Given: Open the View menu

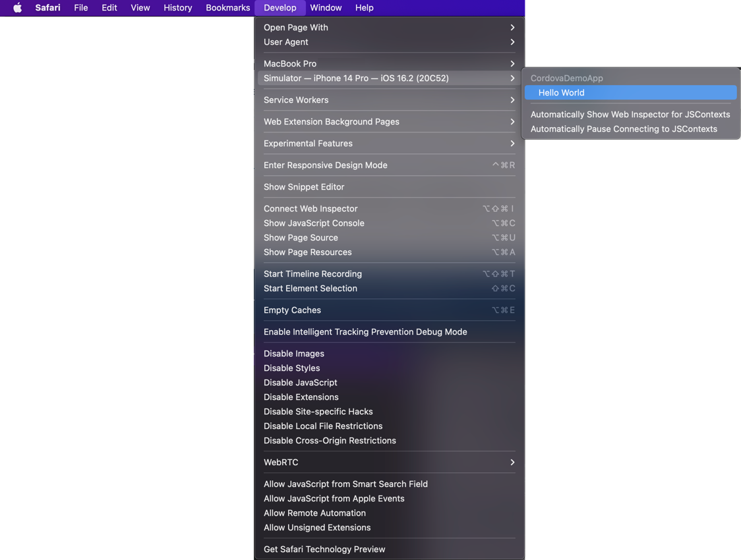Looking at the screenshot, I should tap(140, 7).
